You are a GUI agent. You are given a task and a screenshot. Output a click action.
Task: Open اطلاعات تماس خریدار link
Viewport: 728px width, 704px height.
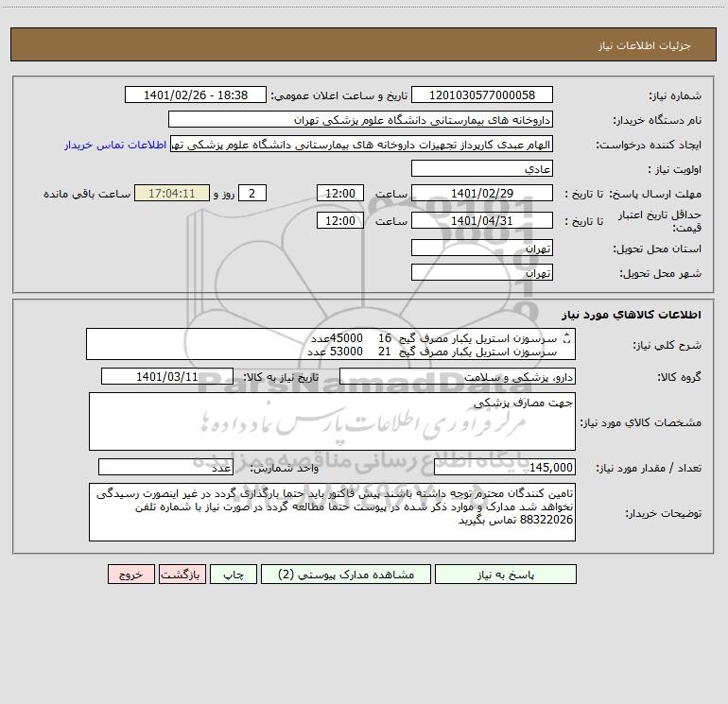pos(115,145)
